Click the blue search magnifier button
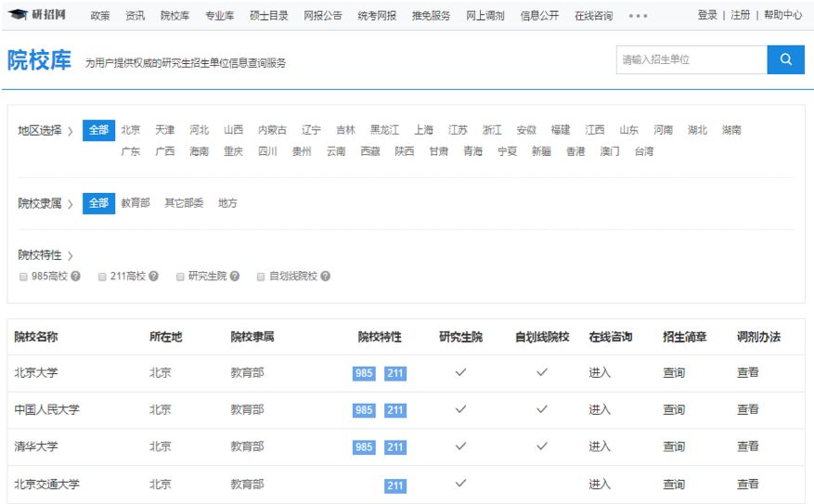 pyautogui.click(x=785, y=59)
